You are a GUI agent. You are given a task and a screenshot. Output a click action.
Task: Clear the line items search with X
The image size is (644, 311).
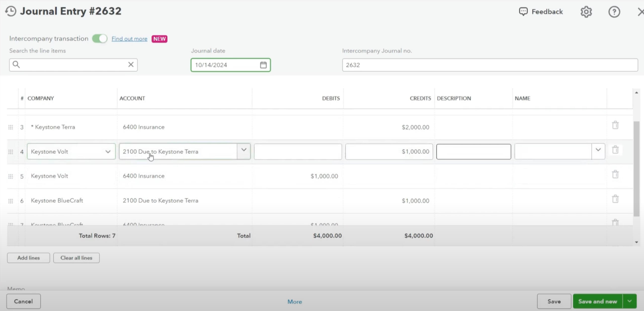(131, 65)
